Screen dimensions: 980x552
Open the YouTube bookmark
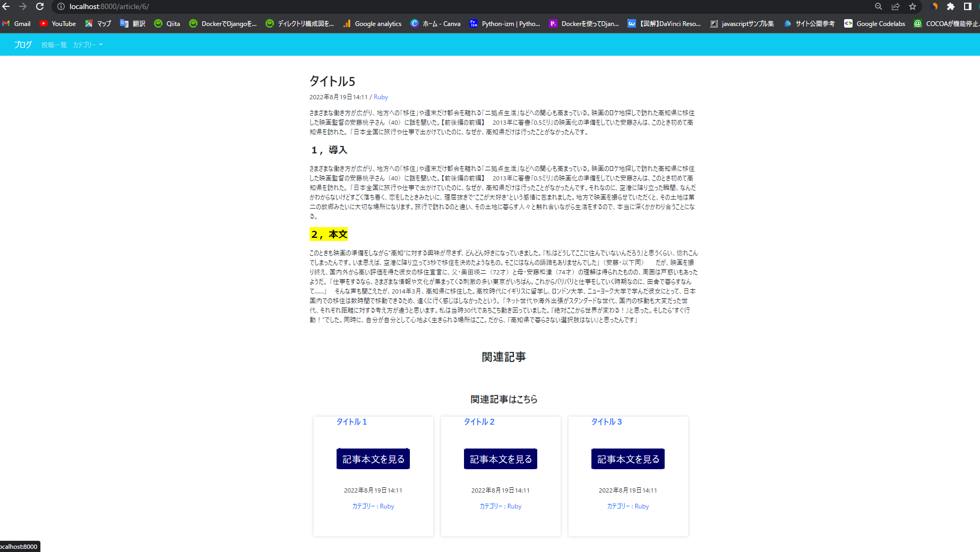58,23
